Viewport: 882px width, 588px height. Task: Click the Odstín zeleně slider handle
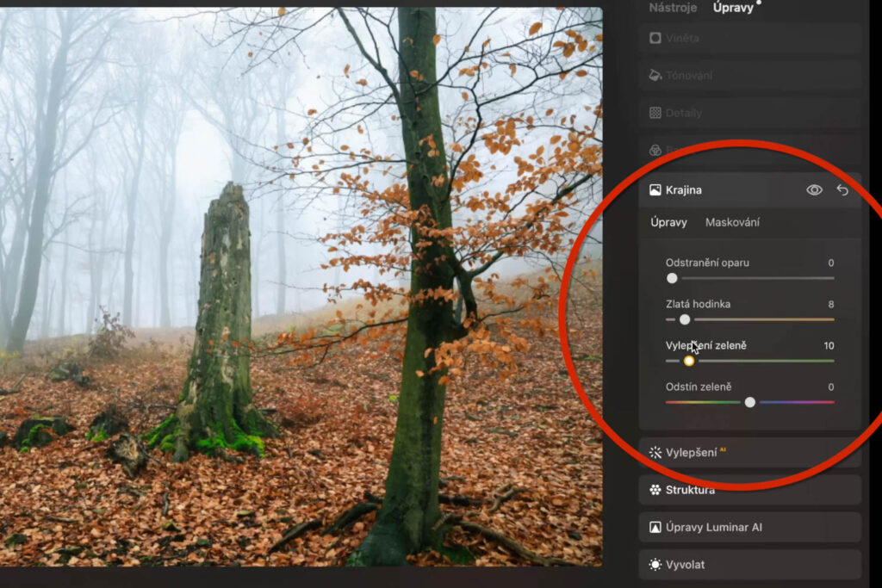click(x=750, y=401)
